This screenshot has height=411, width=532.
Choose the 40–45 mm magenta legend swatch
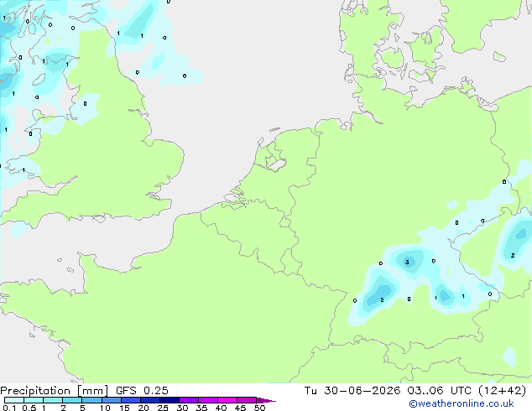tap(227, 400)
